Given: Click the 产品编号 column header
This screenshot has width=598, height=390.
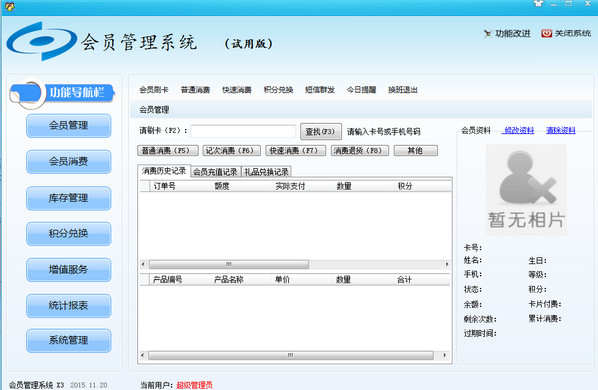Looking at the screenshot, I should (x=180, y=279).
